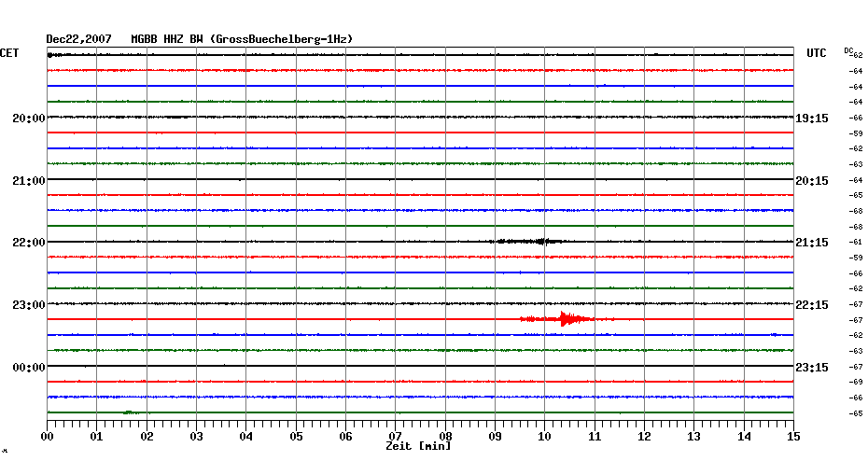Viewport: 868px width, 461px height.
Task: Click minute tick label 03 on the axis
Action: click(x=196, y=437)
